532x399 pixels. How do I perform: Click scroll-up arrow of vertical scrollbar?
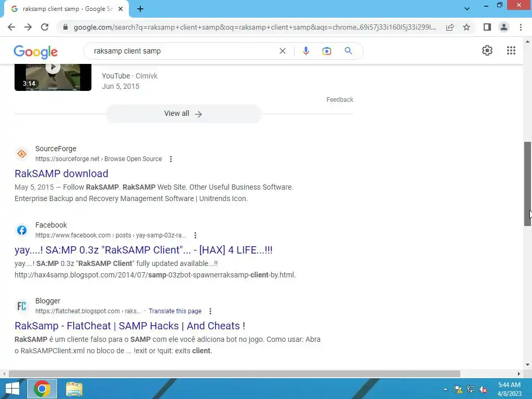tap(527, 42)
